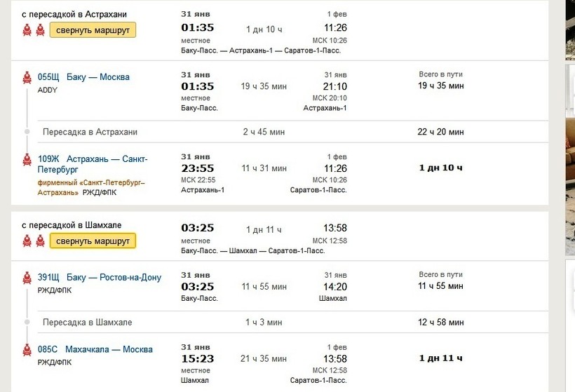Click the 01:35 departure time of train 055Щ
The image size is (575, 392).
(197, 86)
